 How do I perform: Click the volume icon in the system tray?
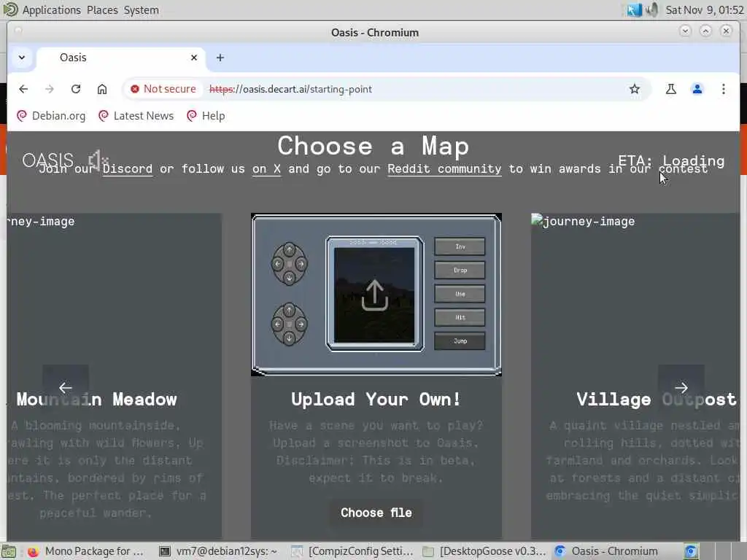[x=651, y=10]
